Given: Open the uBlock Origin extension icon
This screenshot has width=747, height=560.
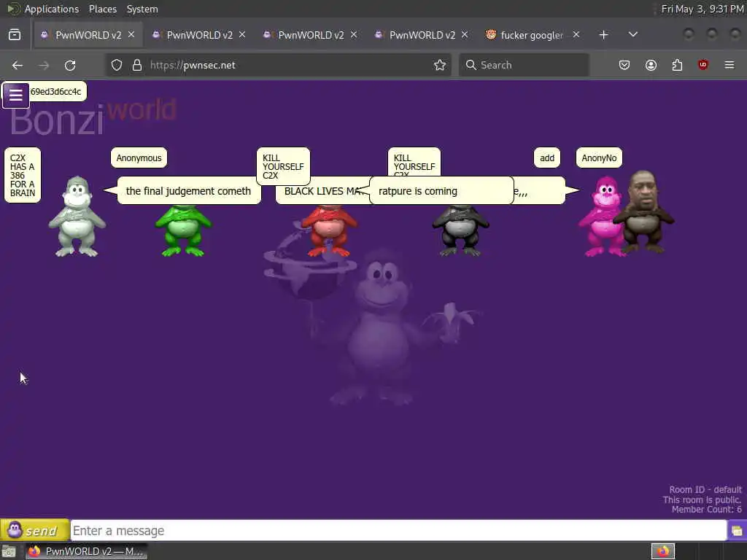Looking at the screenshot, I should [703, 65].
